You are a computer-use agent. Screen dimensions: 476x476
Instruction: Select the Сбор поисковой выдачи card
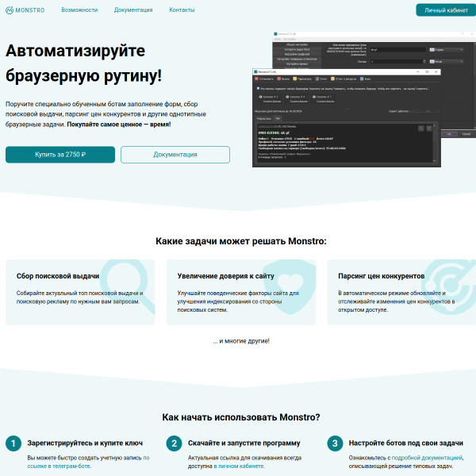click(80, 292)
